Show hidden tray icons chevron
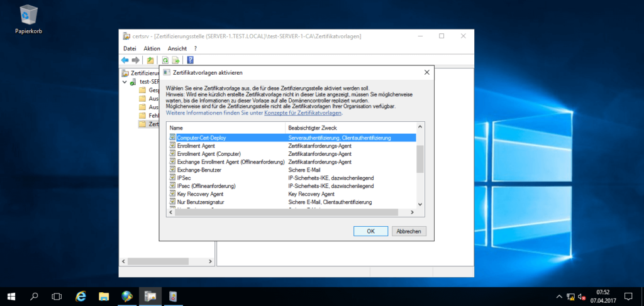644x306 pixels. 559,297
